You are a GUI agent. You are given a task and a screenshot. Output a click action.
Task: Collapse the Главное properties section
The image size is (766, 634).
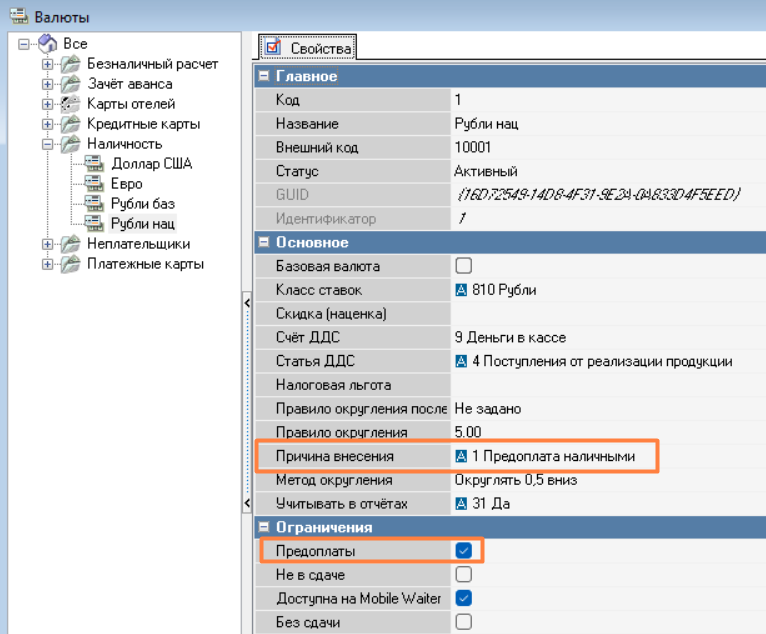pyautogui.click(x=264, y=76)
